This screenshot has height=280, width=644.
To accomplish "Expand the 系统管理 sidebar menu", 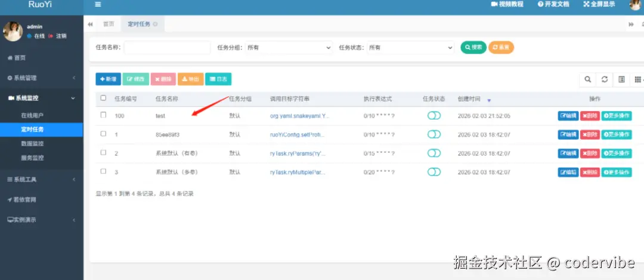I will [42, 78].
